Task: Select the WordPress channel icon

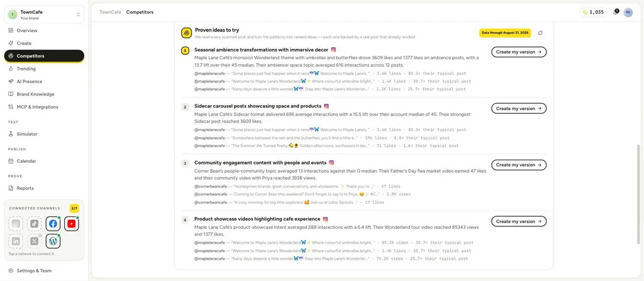Action: pos(53,241)
